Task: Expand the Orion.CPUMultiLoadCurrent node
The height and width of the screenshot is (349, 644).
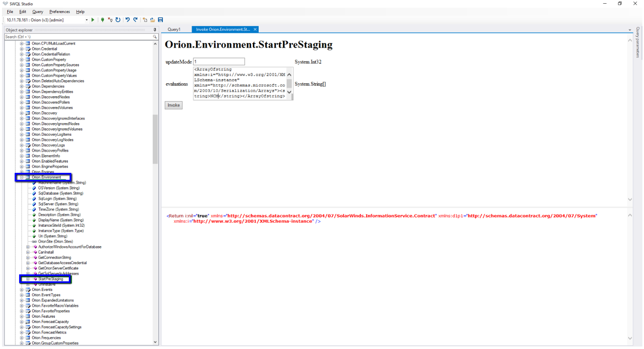Action: pos(22,44)
